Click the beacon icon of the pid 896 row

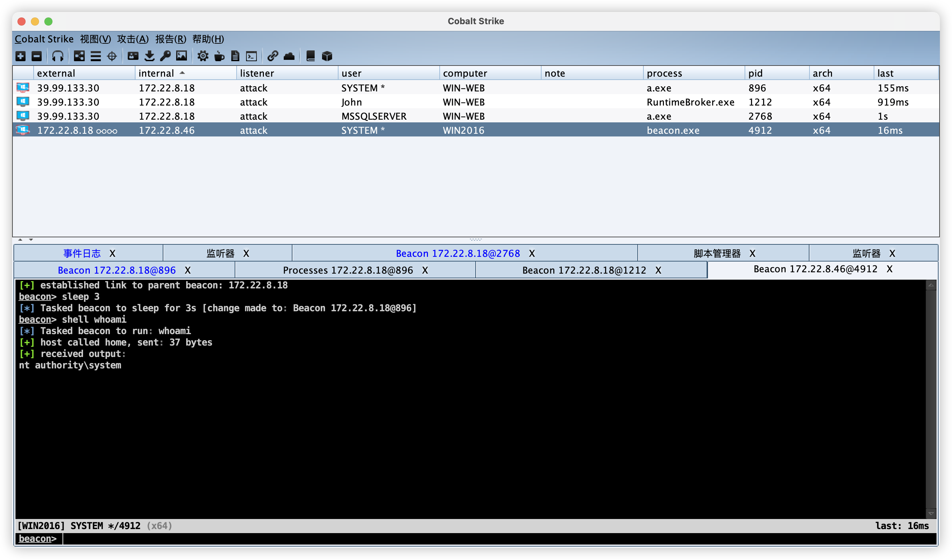click(x=23, y=88)
